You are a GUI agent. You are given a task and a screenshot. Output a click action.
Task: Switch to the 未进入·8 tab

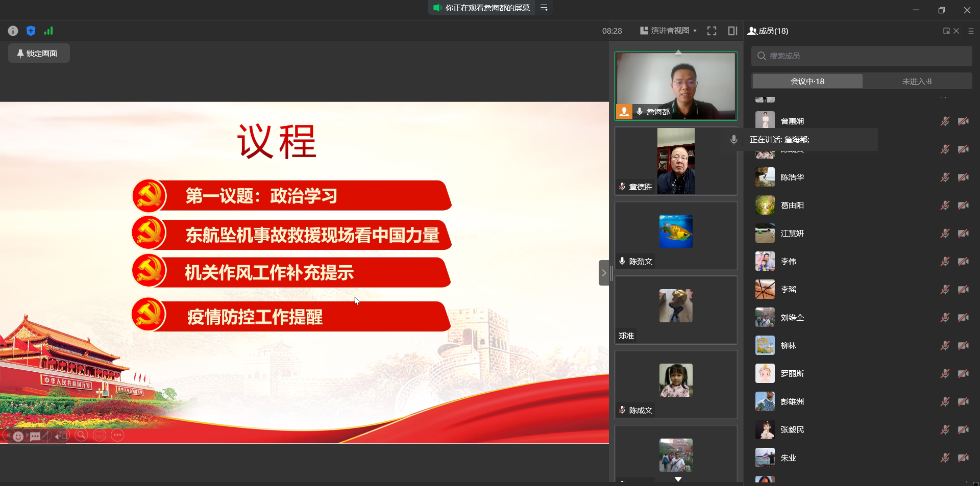(917, 81)
